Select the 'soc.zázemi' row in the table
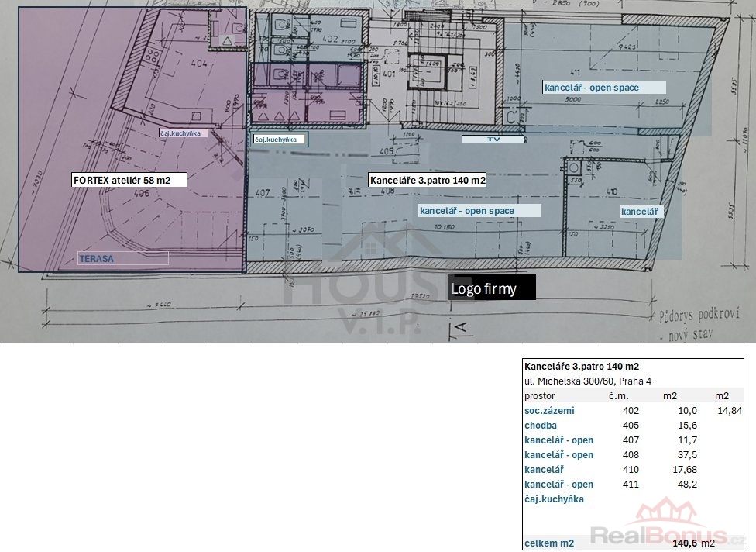The width and height of the screenshot is (756, 552). 549,411
